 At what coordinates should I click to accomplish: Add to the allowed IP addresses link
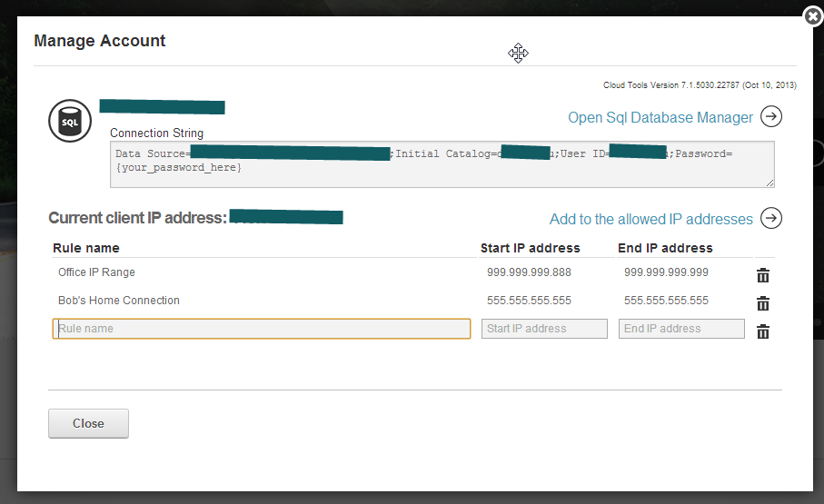(651, 219)
